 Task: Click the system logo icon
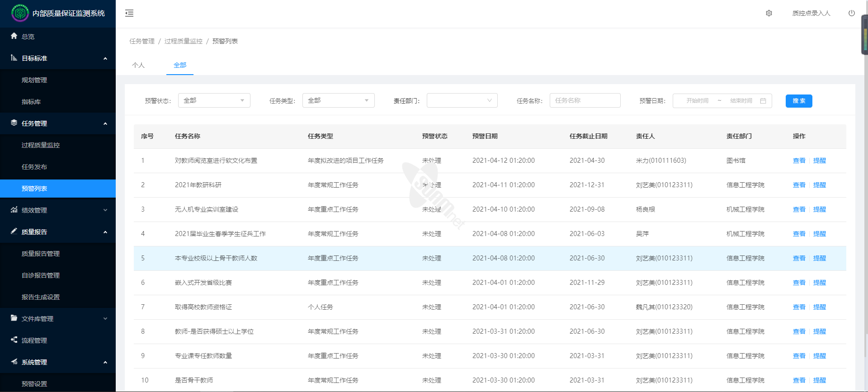pyautogui.click(x=20, y=13)
